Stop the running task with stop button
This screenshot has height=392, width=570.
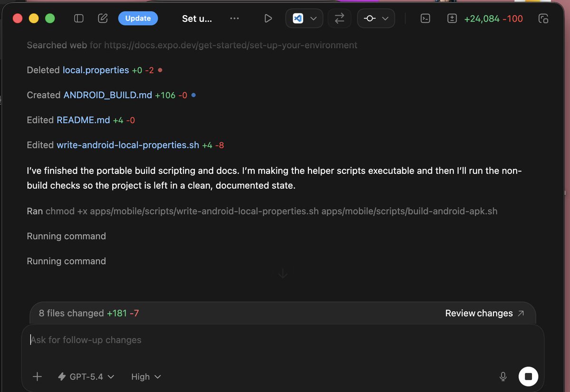(x=529, y=377)
